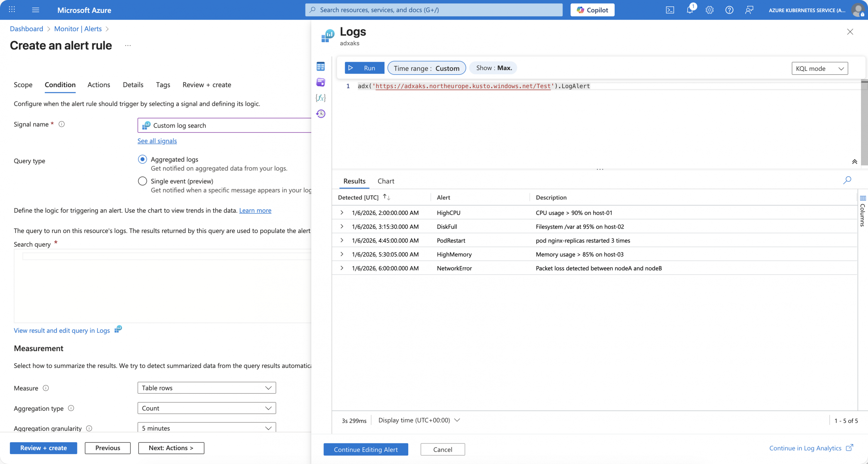The height and width of the screenshot is (464, 868).
Task: Open the KQL mode dropdown
Action: 820,69
